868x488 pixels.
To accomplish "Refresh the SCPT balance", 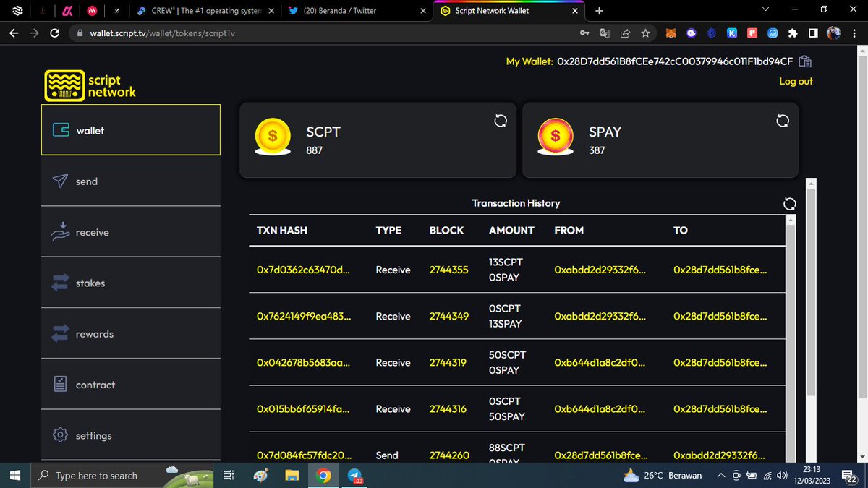I will point(500,121).
